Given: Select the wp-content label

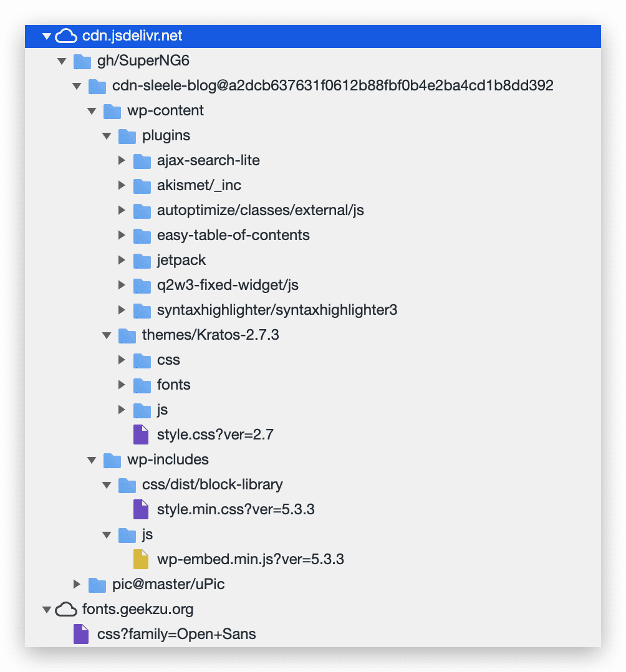Looking at the screenshot, I should [165, 111].
